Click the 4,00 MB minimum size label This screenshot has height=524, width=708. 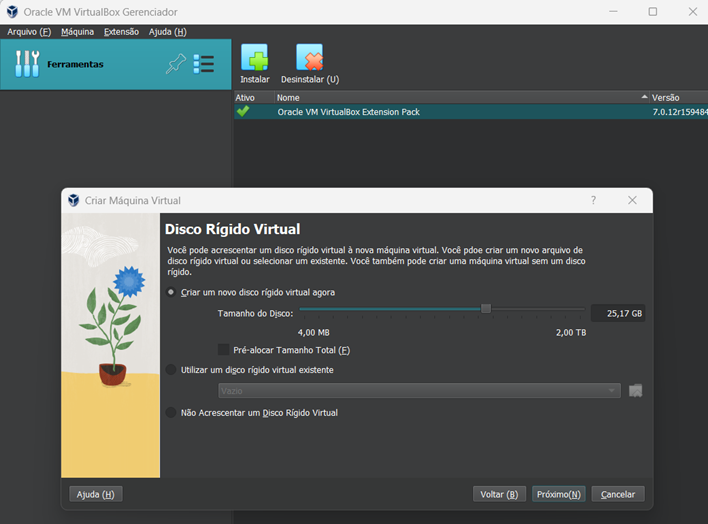313,332
